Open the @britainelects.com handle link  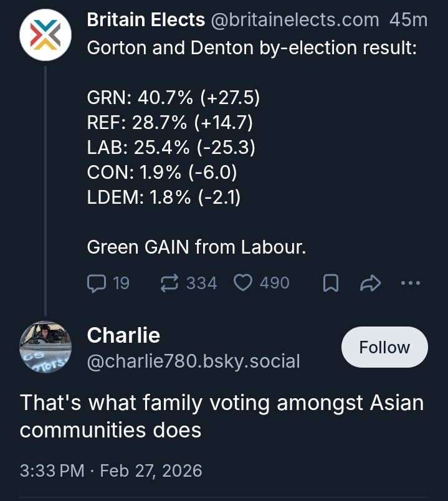coord(295,20)
